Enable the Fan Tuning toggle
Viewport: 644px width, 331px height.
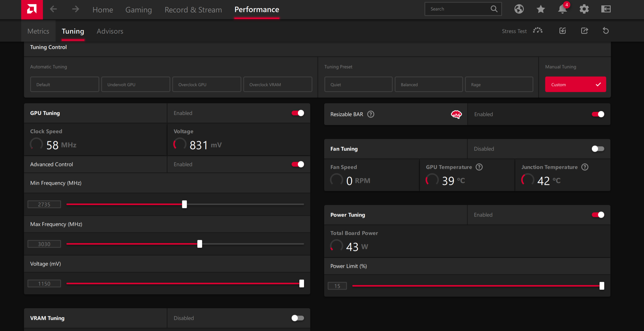598,149
